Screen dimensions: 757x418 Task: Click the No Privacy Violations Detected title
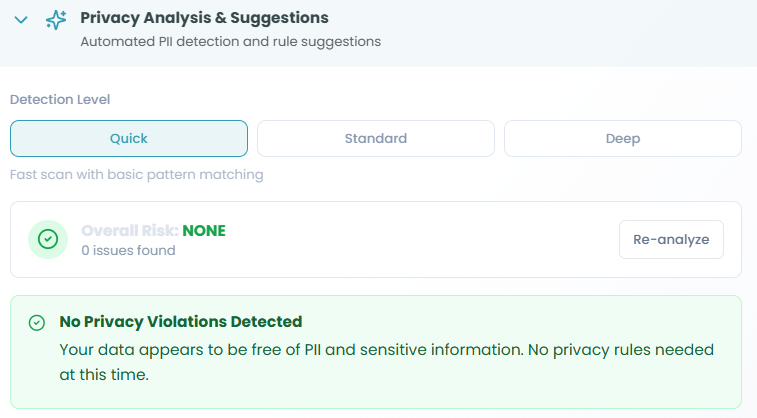coord(181,322)
